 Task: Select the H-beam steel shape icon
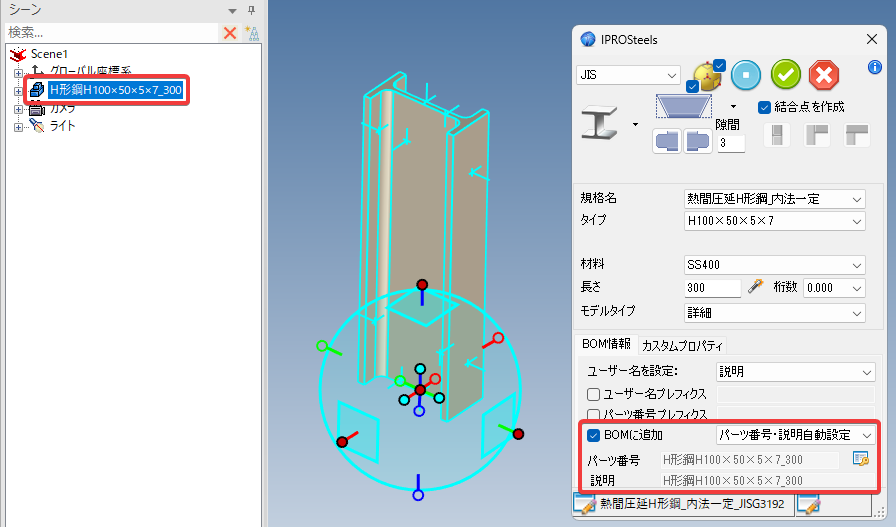pyautogui.click(x=599, y=123)
